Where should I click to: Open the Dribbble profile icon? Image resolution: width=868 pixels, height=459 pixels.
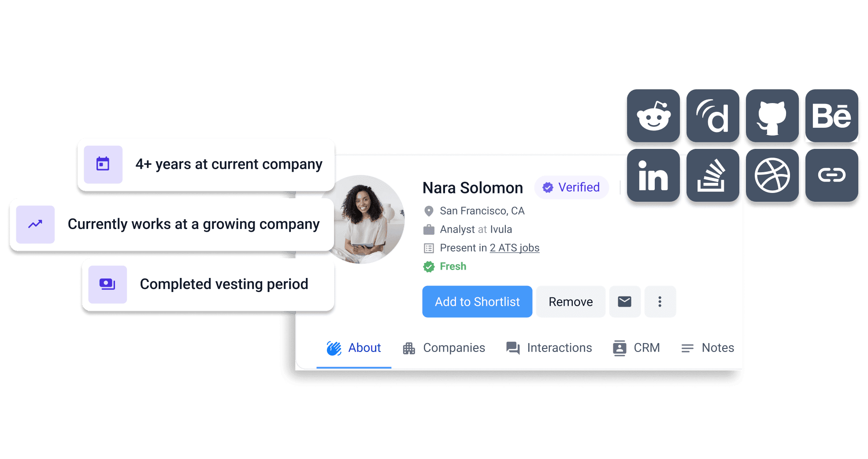click(772, 175)
